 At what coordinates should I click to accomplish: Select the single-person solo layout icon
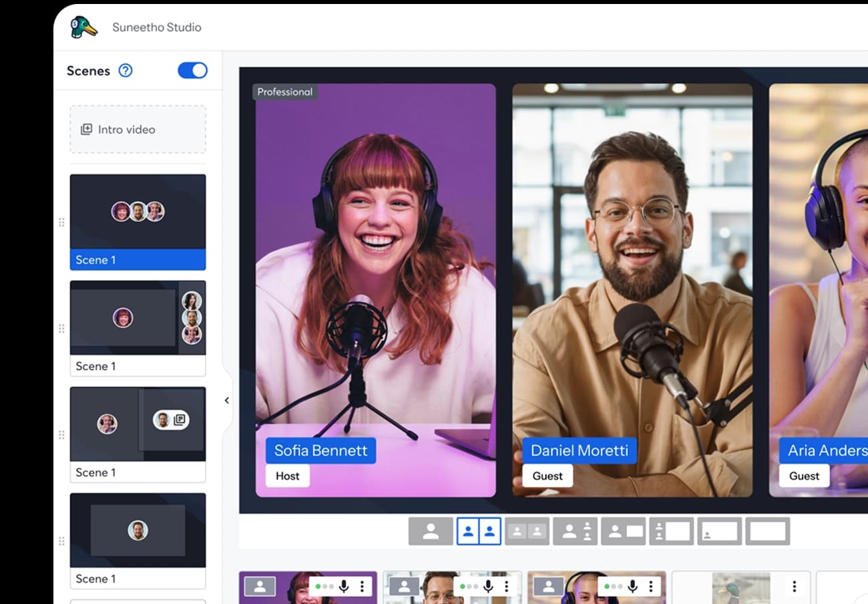431,532
